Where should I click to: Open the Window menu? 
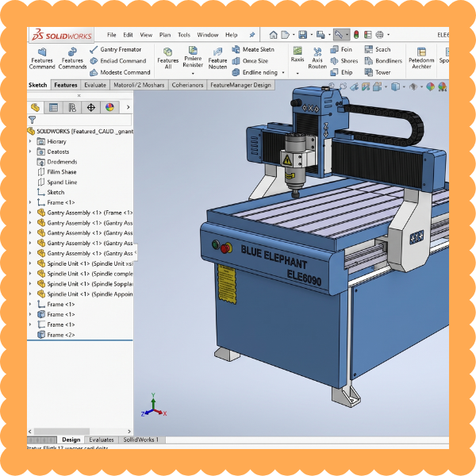208,35
